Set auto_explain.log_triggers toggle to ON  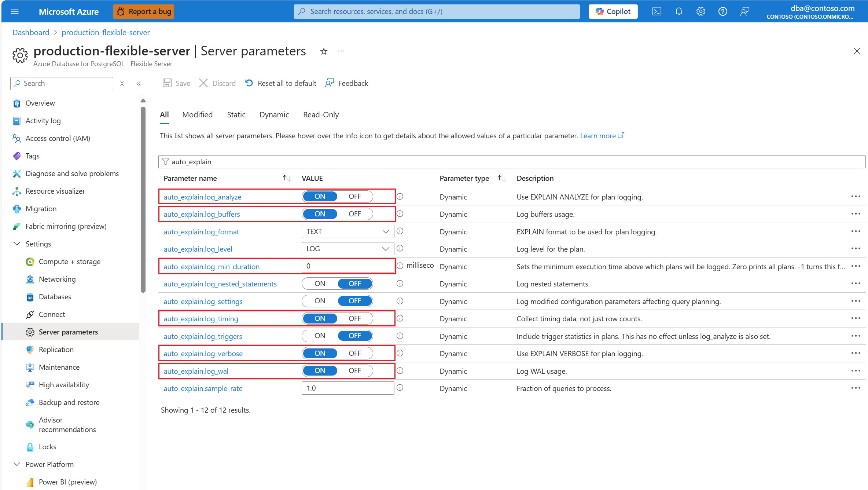point(320,336)
